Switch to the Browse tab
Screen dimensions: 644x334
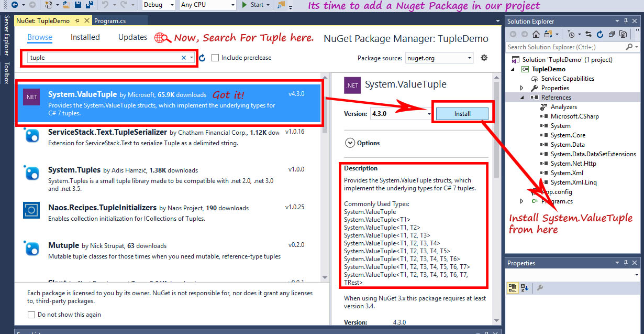40,37
